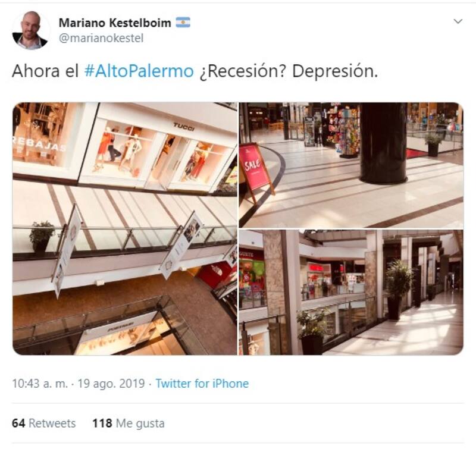Open the SALE sign mall photo
Screen dimensions: 476x452
tap(351, 165)
